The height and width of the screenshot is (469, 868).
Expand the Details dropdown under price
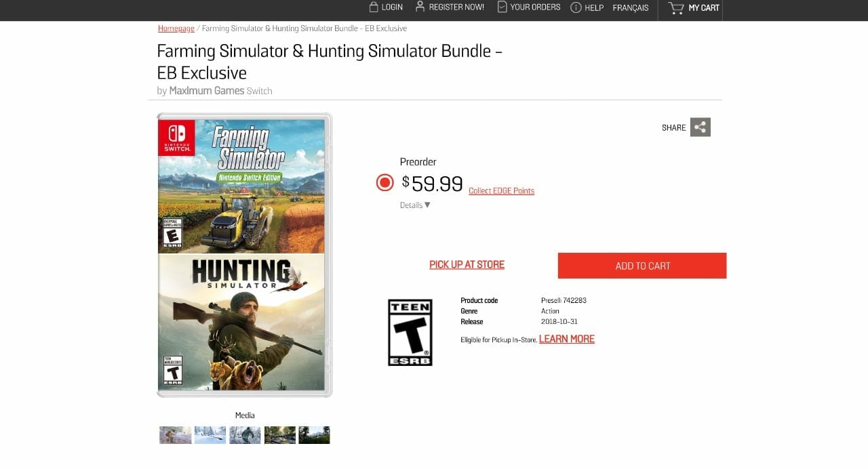pos(415,205)
